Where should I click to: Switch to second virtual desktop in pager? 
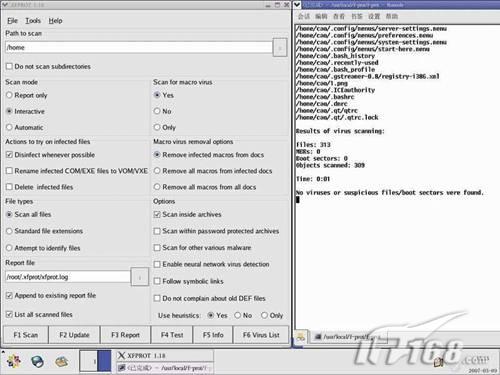[x=104, y=361]
